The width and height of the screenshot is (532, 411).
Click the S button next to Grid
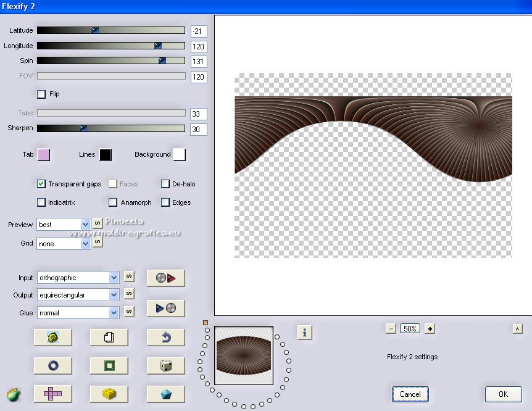[98, 242]
